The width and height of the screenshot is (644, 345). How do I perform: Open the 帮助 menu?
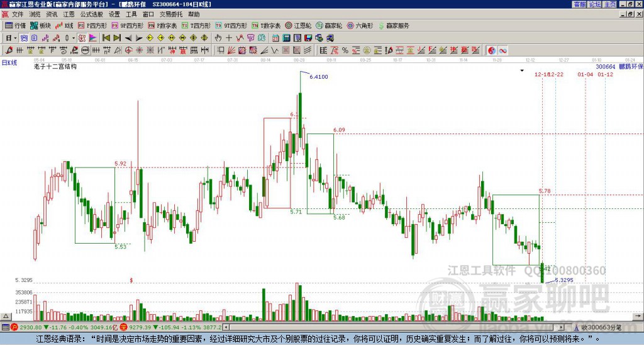(194, 14)
